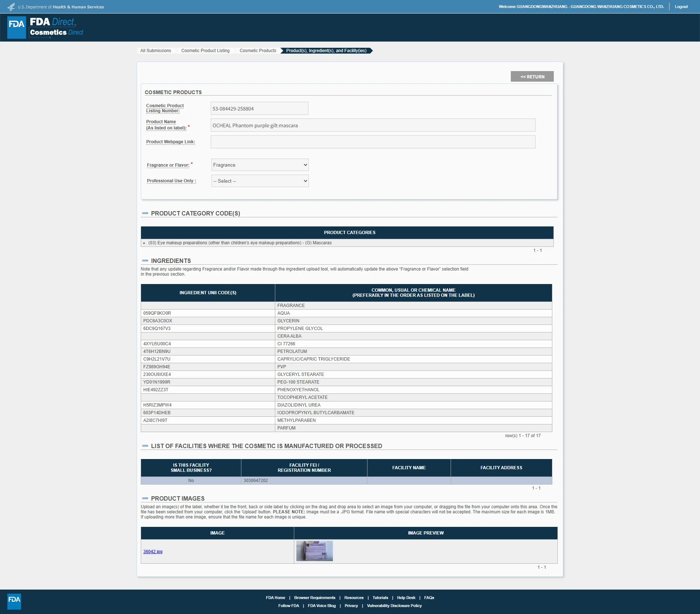Click the Product Name input field
Viewport: 700px width, 614px height.
click(x=373, y=125)
